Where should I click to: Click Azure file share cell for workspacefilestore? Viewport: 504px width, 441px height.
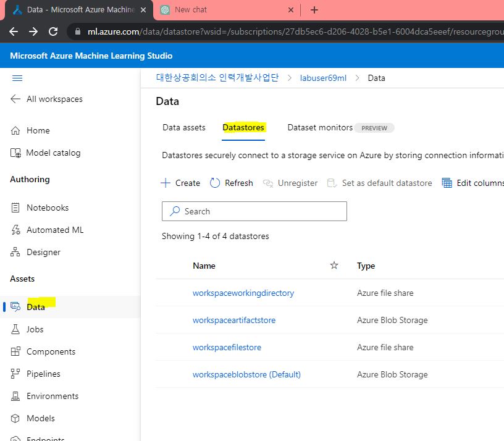(x=385, y=347)
